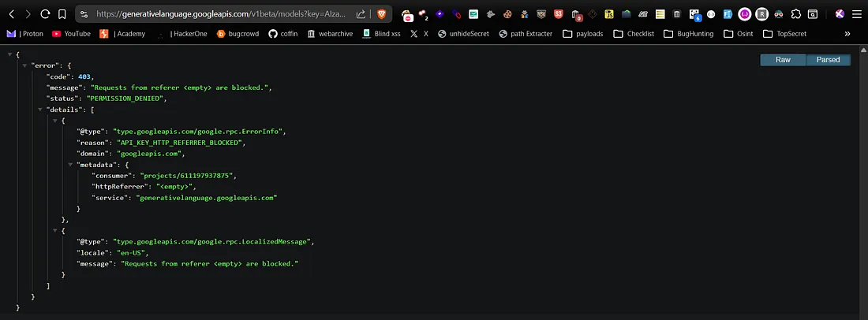Open the extension icon with red badge 0

pyautogui.click(x=576, y=15)
